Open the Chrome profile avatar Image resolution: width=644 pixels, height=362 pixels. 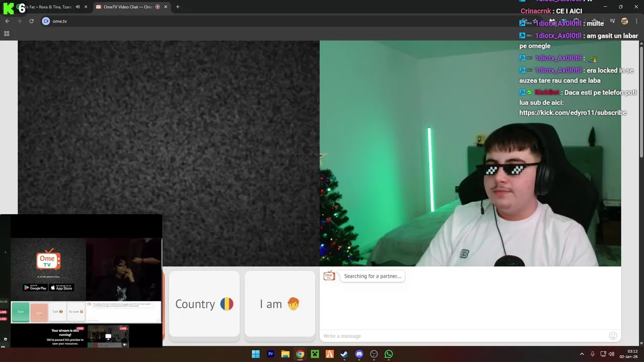pos(624,21)
